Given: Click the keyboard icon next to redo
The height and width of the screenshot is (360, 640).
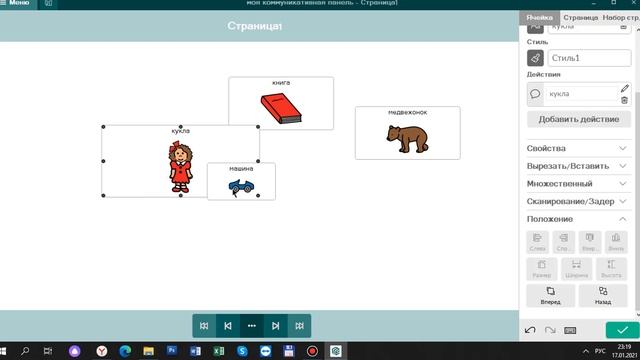Looking at the screenshot, I should tap(570, 330).
